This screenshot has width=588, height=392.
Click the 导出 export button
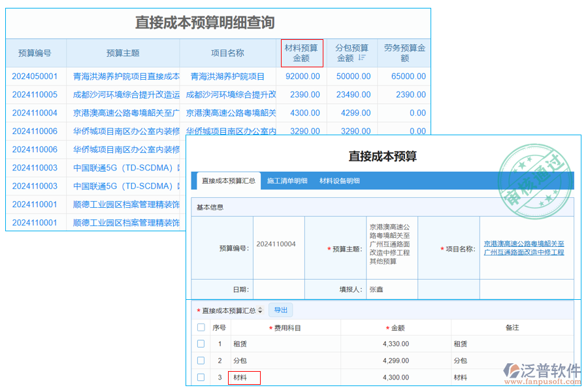(x=280, y=308)
